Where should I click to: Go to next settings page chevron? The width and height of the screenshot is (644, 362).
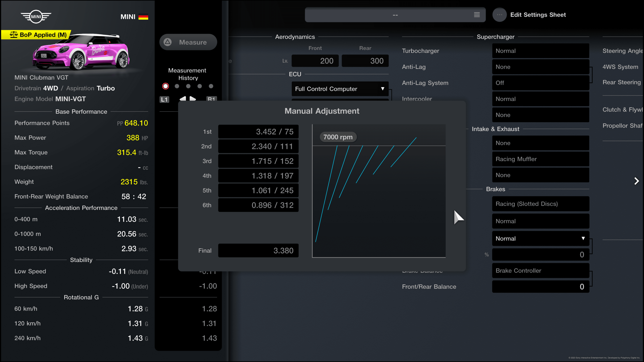pyautogui.click(x=636, y=181)
